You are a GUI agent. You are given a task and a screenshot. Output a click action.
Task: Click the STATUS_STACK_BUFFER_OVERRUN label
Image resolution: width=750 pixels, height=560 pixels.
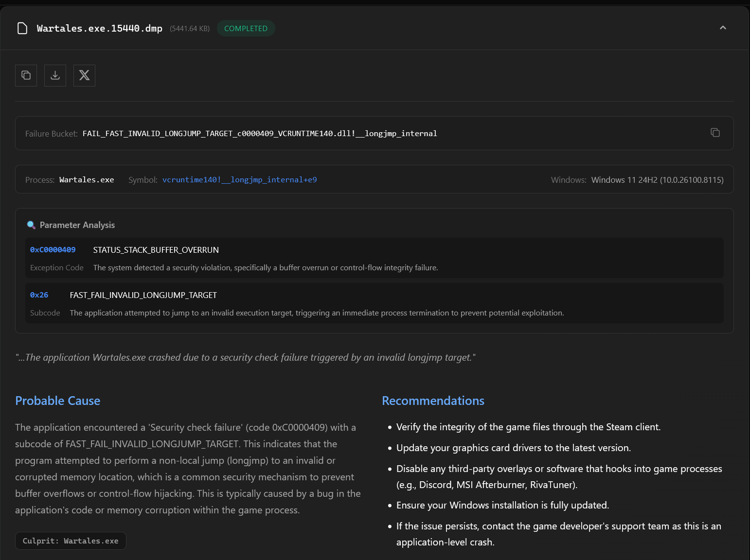156,250
